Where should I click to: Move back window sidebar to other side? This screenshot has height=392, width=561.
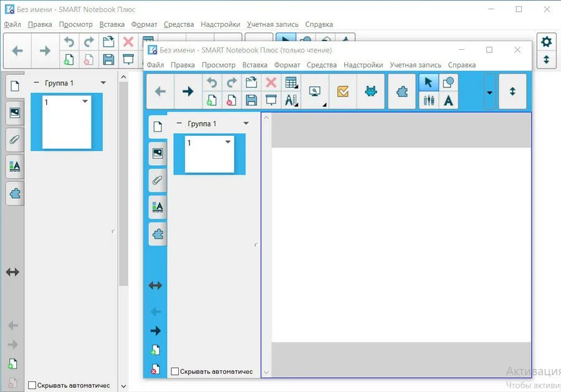coord(12,272)
